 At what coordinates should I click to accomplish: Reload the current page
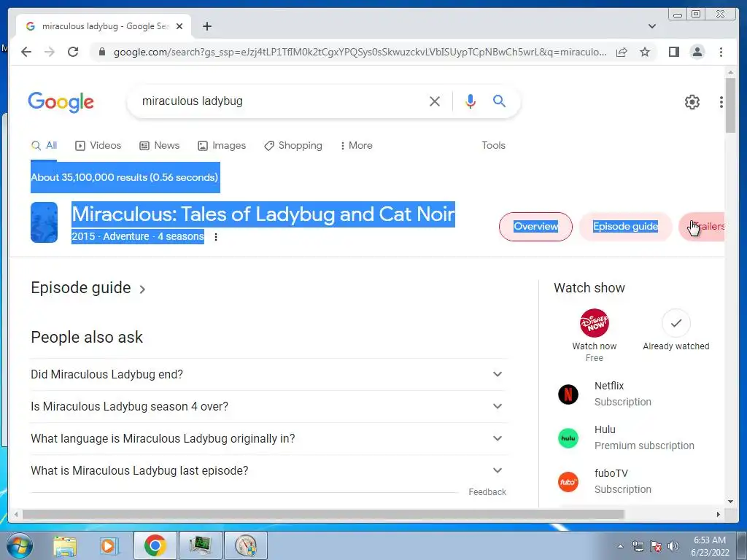click(73, 52)
